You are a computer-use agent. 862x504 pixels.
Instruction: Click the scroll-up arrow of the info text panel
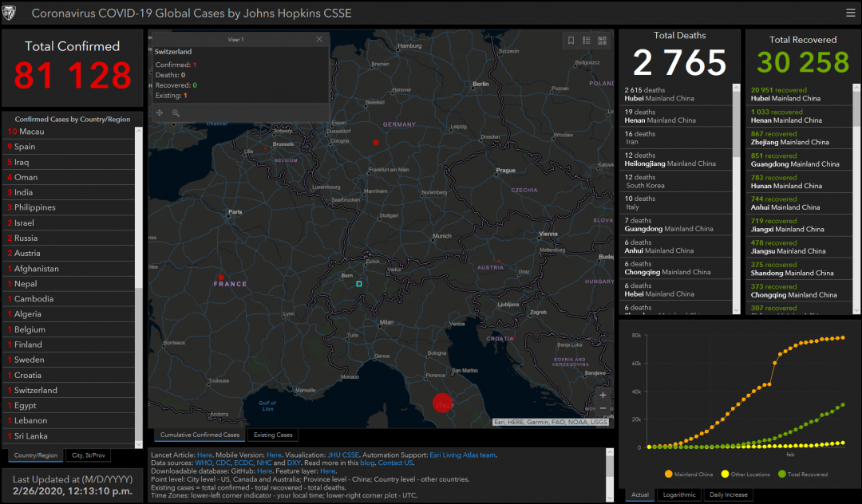click(610, 452)
